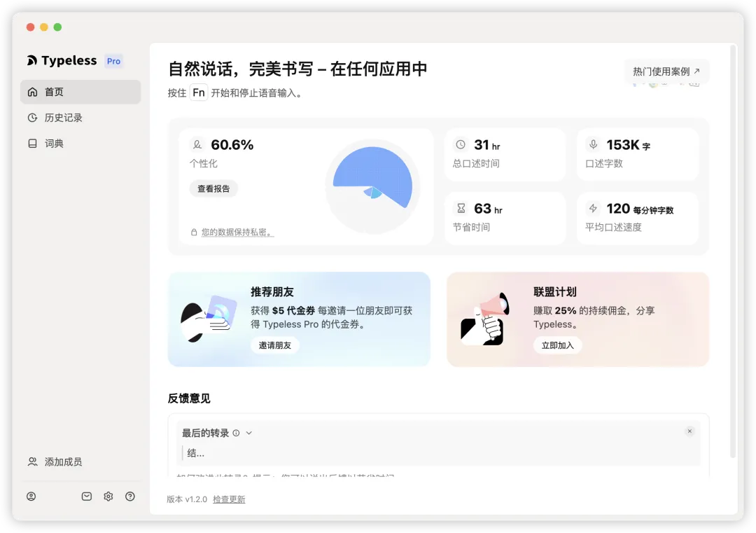Click the 查看报告 view report button
This screenshot has width=756, height=533.
(213, 188)
